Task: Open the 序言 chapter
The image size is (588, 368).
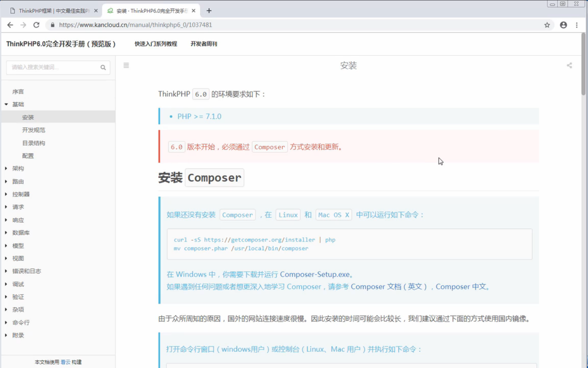Action: coord(18,91)
